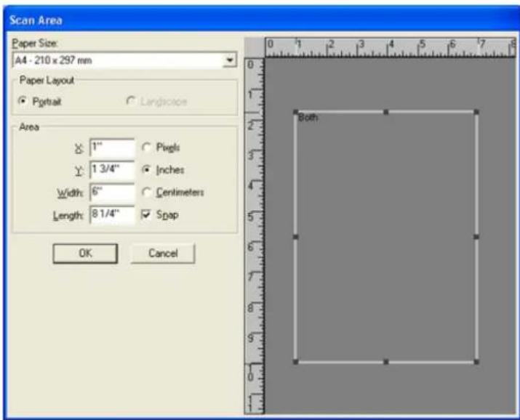This screenshot has width=520, height=420.
Task: Click the 'Both' label in scan preview
Action: [x=308, y=118]
